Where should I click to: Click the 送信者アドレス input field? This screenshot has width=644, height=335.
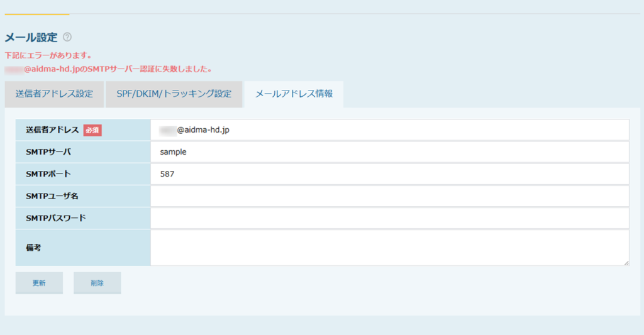[x=389, y=130]
